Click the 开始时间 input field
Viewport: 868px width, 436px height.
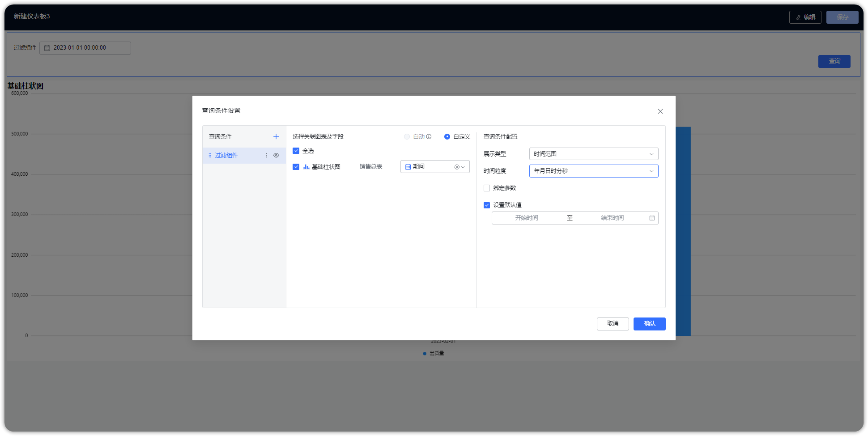[527, 218]
